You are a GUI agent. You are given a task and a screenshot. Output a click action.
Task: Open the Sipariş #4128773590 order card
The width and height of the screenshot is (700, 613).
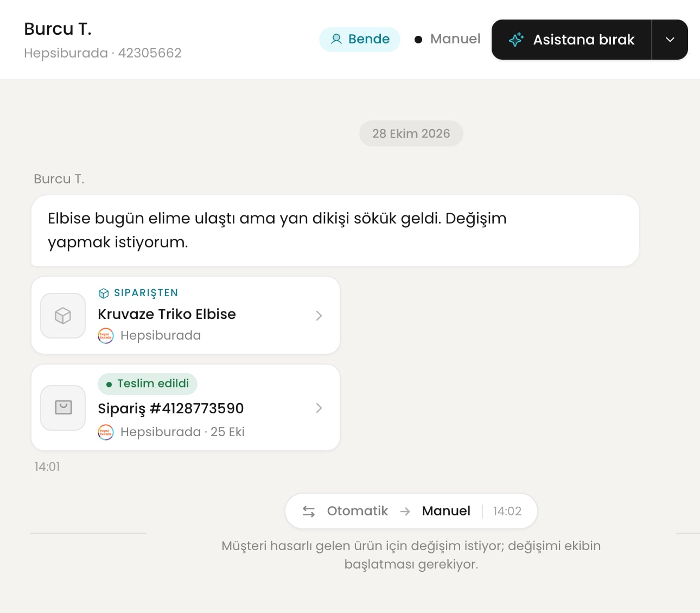186,407
